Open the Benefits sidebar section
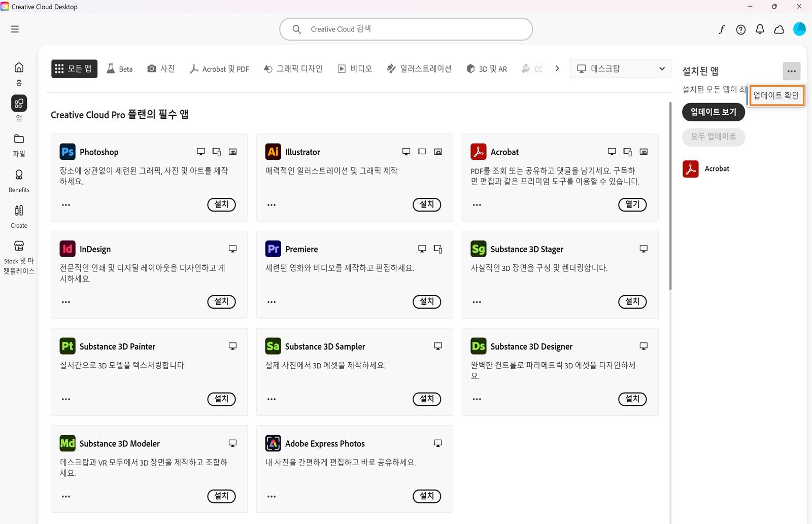 click(x=18, y=180)
